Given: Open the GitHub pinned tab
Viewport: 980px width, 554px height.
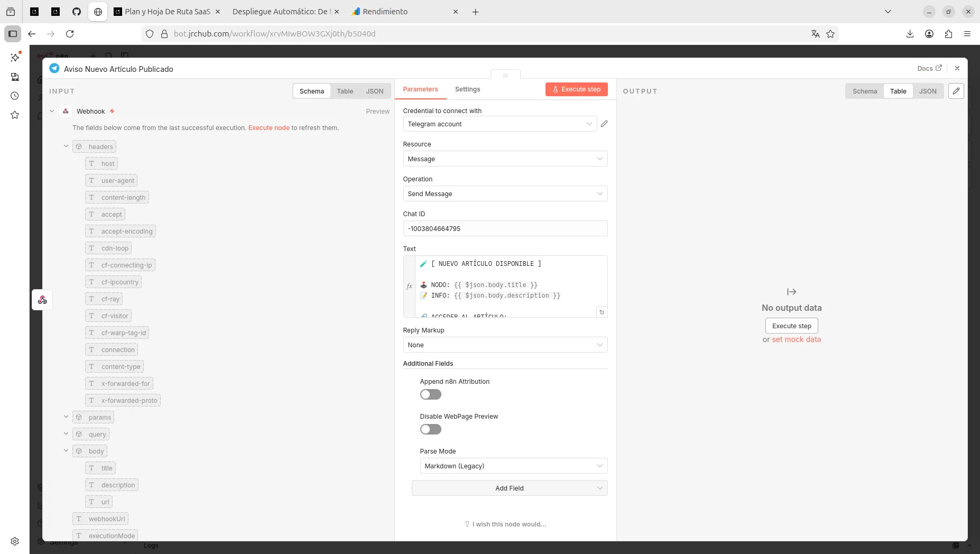Looking at the screenshot, I should (77, 12).
